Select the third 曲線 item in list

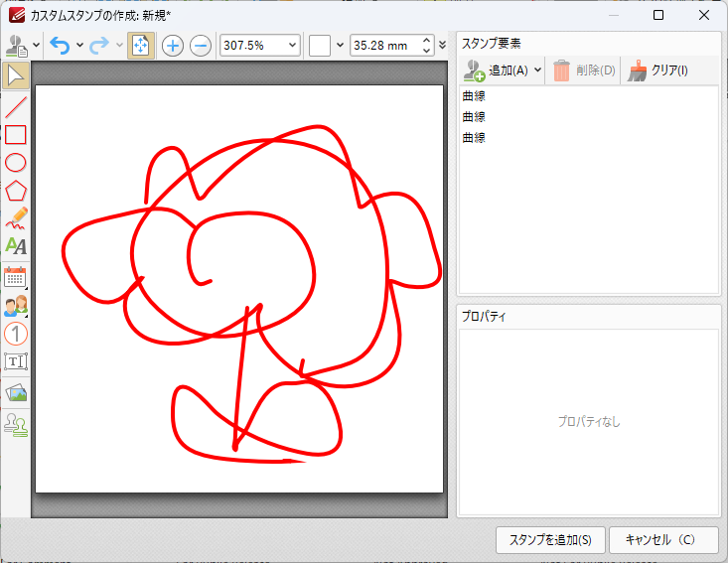point(589,138)
